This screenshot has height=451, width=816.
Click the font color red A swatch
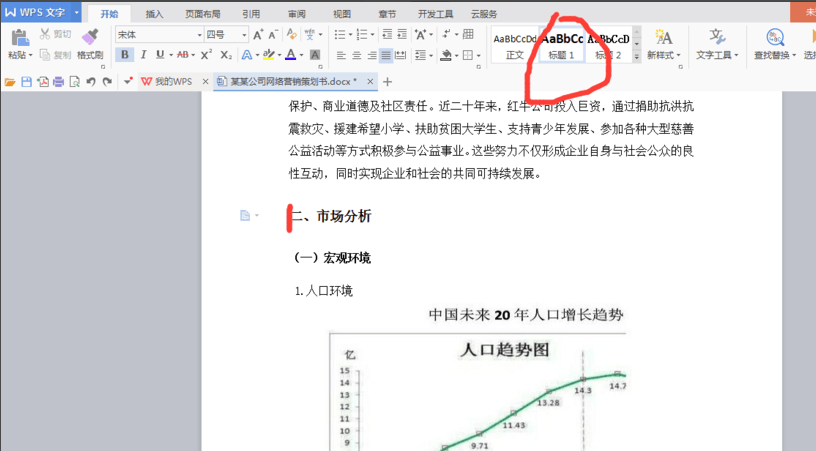pos(290,55)
